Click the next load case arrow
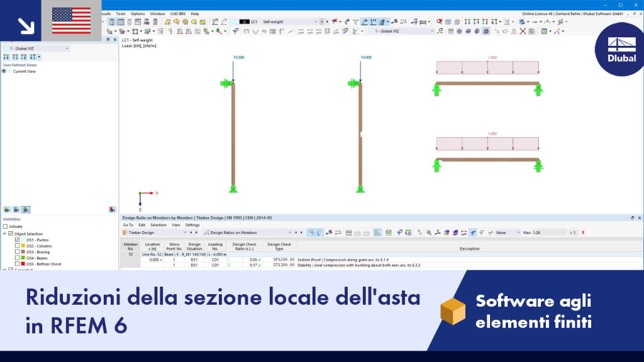This screenshot has height=362, width=644. click(x=327, y=22)
